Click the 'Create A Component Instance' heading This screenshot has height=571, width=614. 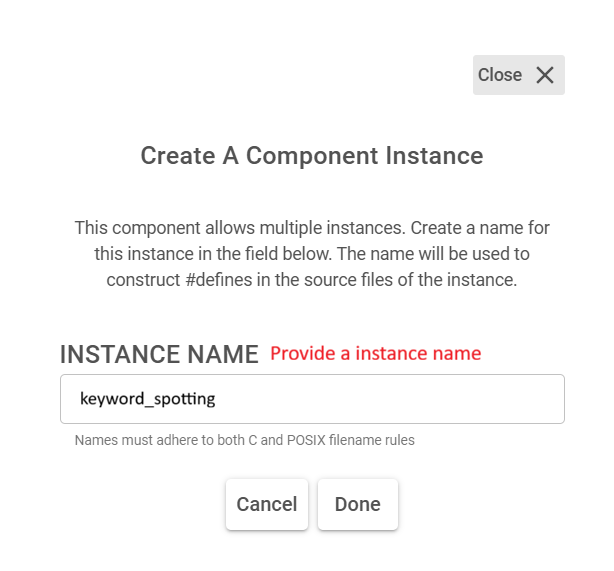click(x=312, y=156)
